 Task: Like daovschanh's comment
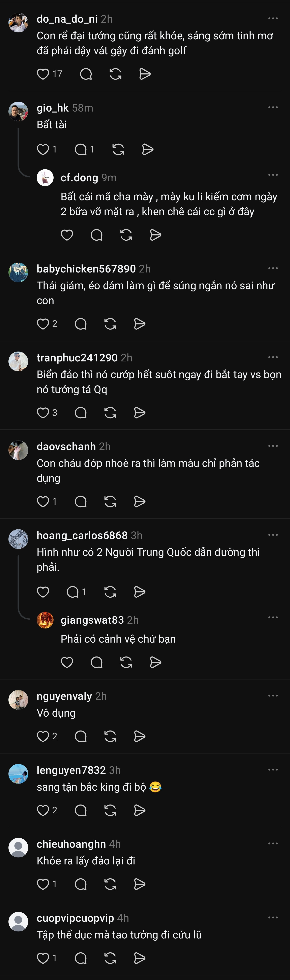(x=43, y=502)
